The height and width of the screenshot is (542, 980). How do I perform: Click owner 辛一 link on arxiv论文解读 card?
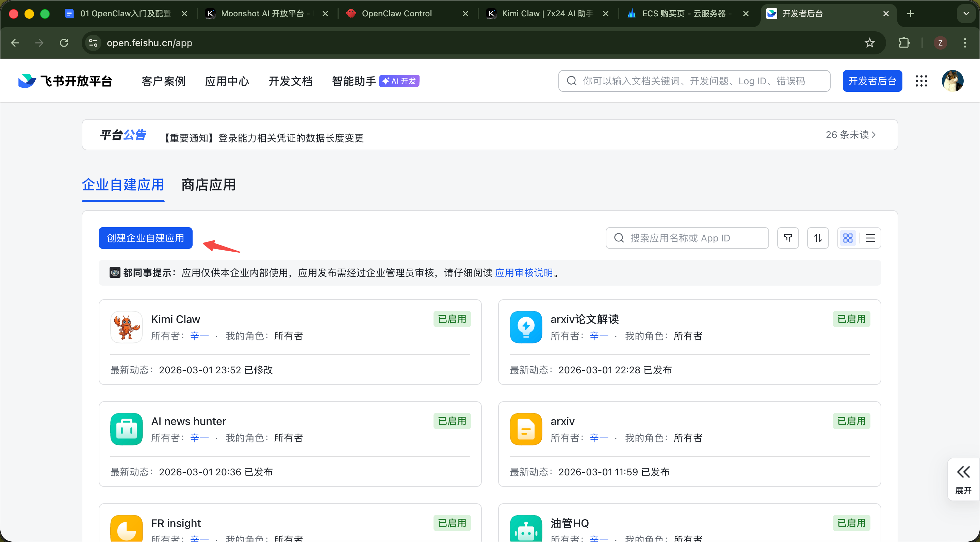click(x=599, y=336)
